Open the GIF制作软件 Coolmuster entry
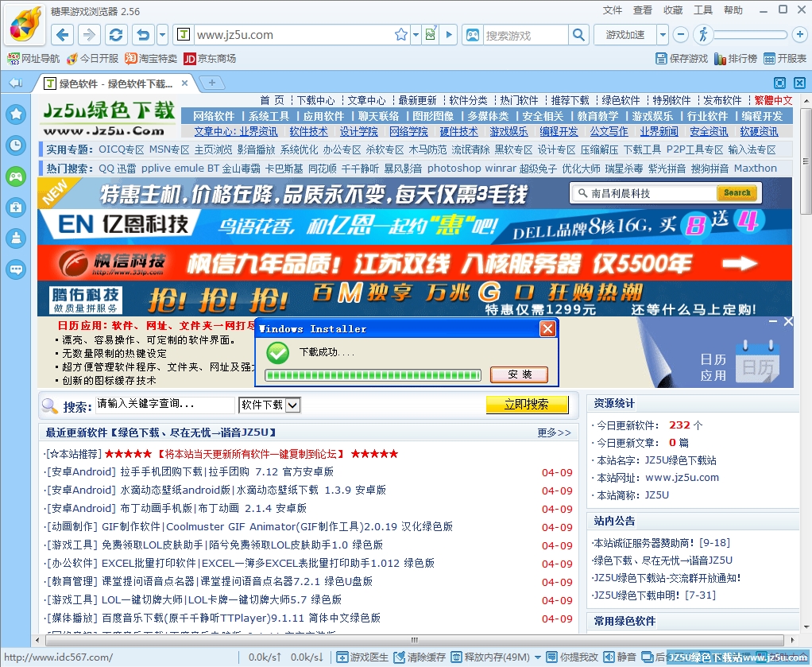 click(x=277, y=526)
